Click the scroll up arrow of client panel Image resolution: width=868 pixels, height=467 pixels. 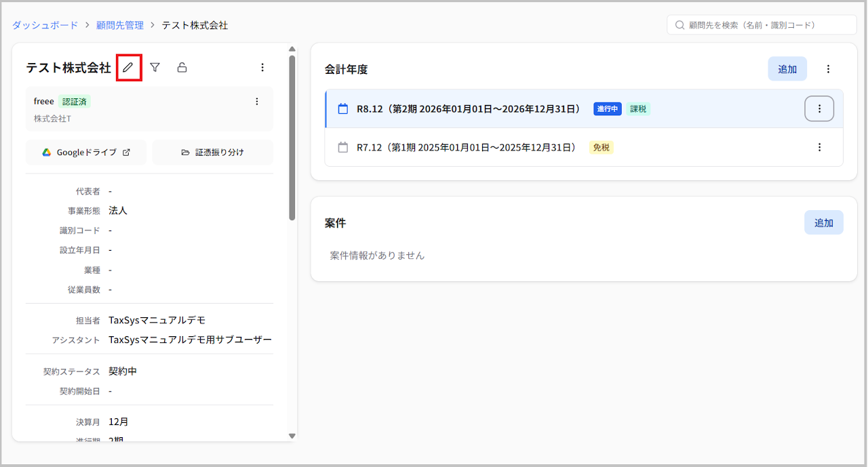[292, 49]
